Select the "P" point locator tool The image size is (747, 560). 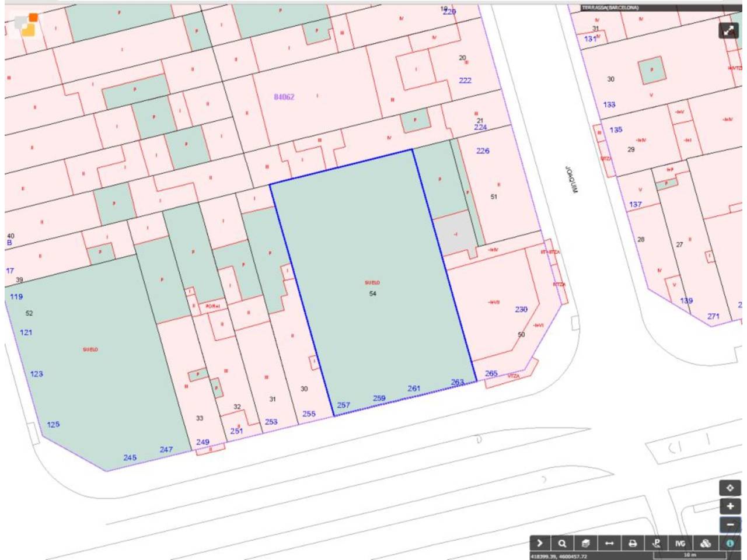pyautogui.click(x=656, y=543)
